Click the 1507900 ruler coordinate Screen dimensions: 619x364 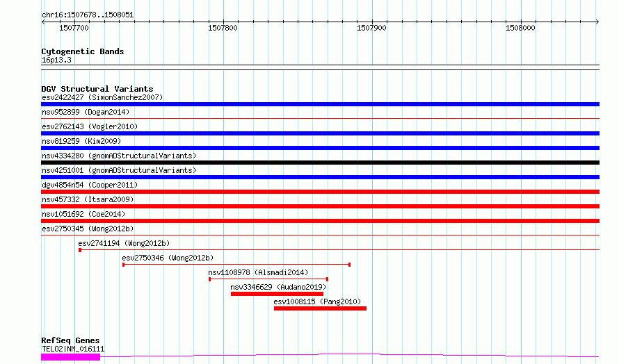coord(371,28)
